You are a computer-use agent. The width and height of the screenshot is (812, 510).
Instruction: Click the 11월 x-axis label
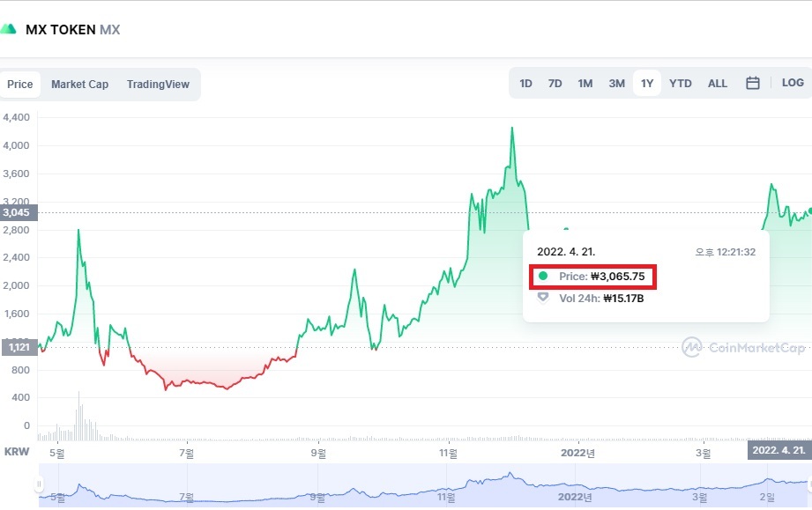click(x=448, y=453)
